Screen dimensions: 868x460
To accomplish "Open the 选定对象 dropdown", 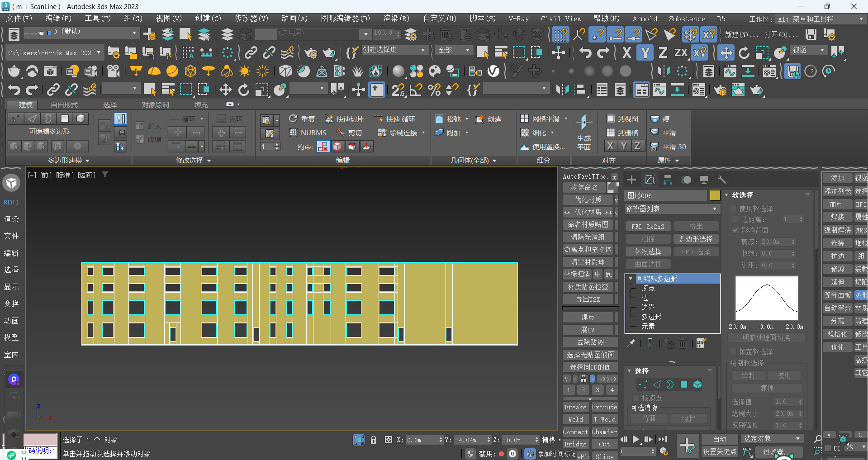I will tap(772, 439).
